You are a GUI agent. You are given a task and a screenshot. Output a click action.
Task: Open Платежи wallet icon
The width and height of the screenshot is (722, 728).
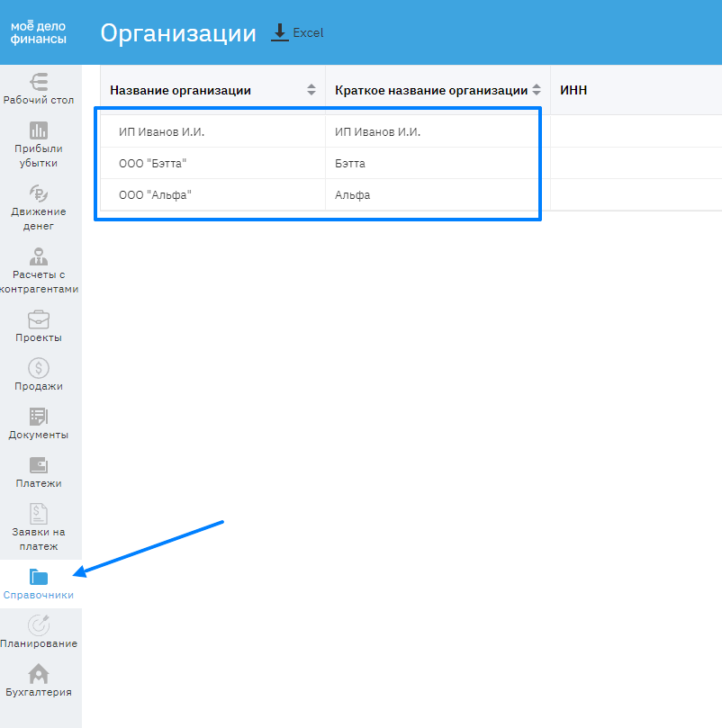click(39, 465)
